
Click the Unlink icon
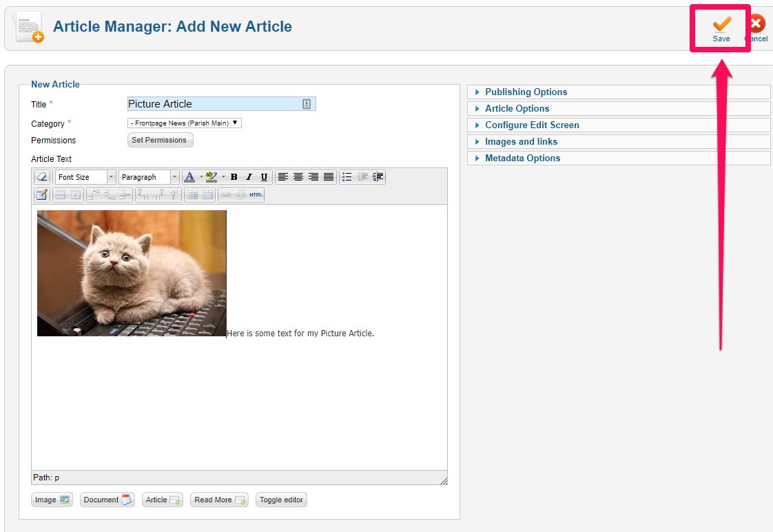[x=241, y=195]
